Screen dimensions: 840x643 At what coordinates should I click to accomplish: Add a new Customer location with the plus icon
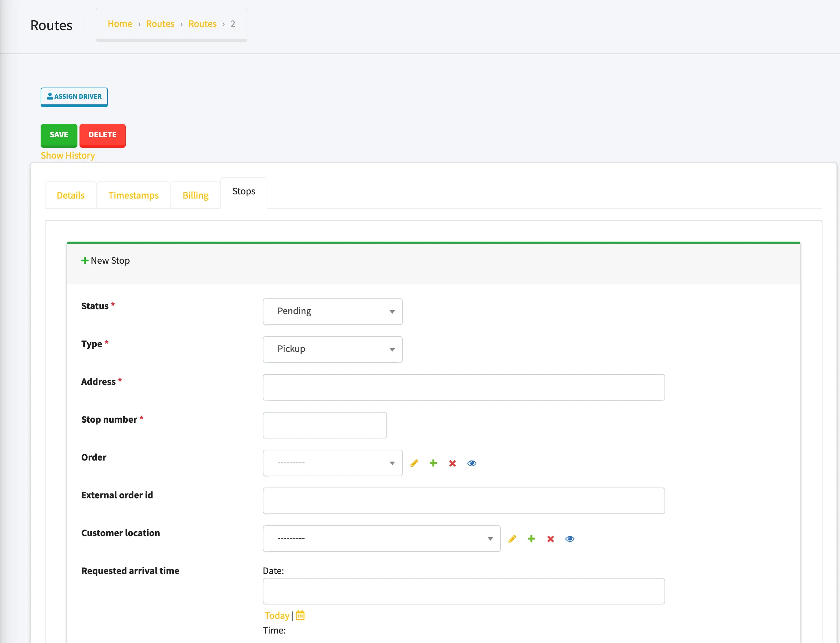click(531, 539)
